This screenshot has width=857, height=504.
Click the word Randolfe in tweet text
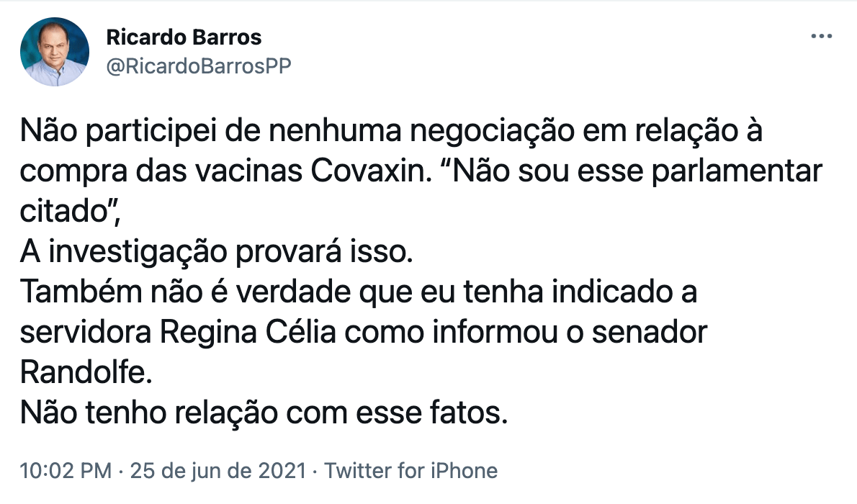click(x=86, y=374)
